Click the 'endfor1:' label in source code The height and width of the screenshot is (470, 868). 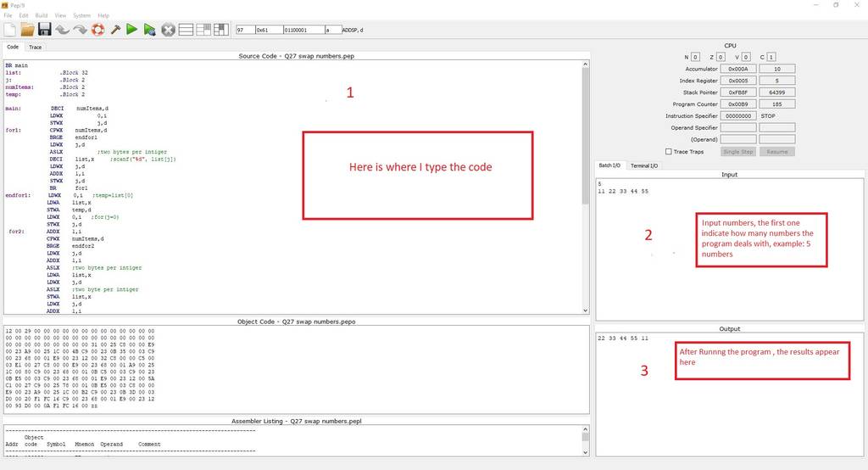pyautogui.click(x=19, y=195)
